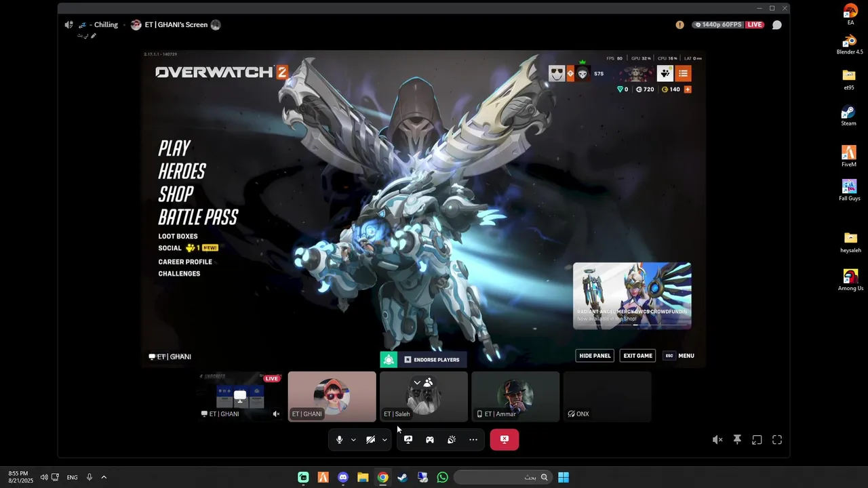Viewport: 868px width, 488px height.
Task: Open the Radiant Angel Mercy shop promo card
Action: coord(632,296)
